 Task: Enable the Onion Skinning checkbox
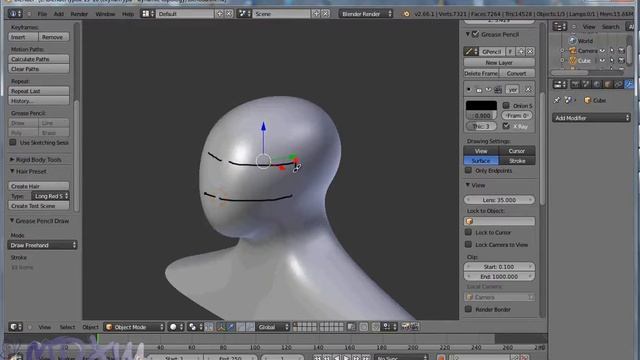(506, 105)
